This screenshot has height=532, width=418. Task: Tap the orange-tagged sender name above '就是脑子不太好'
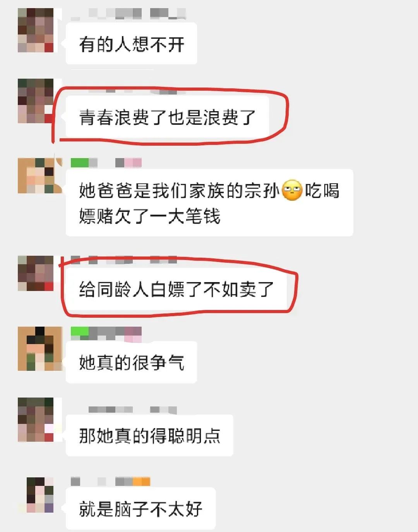click(110, 482)
